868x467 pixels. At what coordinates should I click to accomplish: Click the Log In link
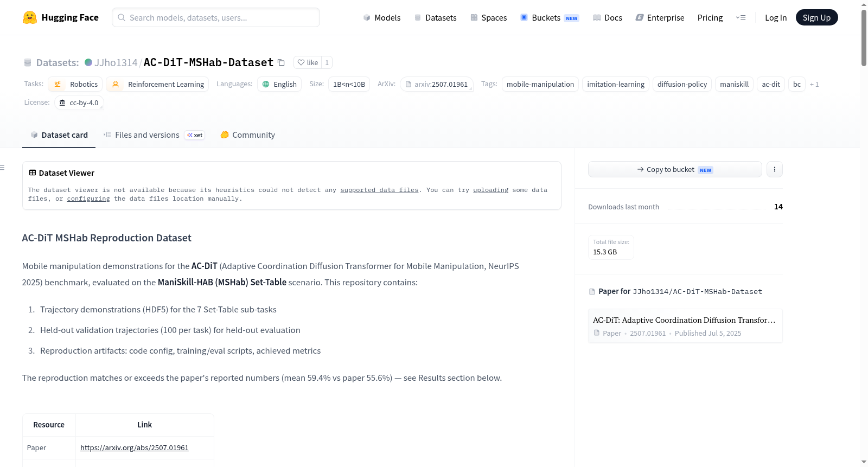coord(776,17)
